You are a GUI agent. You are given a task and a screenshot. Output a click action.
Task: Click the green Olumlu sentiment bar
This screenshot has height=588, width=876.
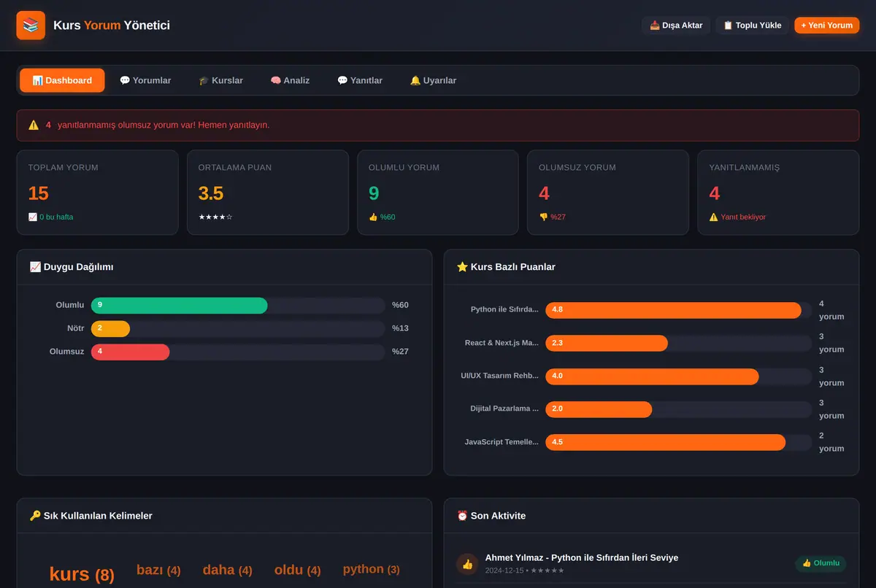(x=180, y=305)
